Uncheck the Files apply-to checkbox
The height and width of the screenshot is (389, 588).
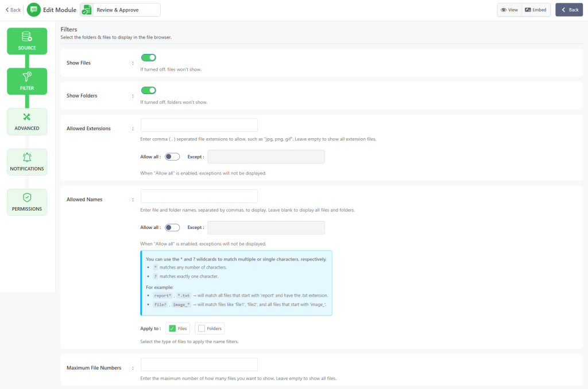(172, 328)
